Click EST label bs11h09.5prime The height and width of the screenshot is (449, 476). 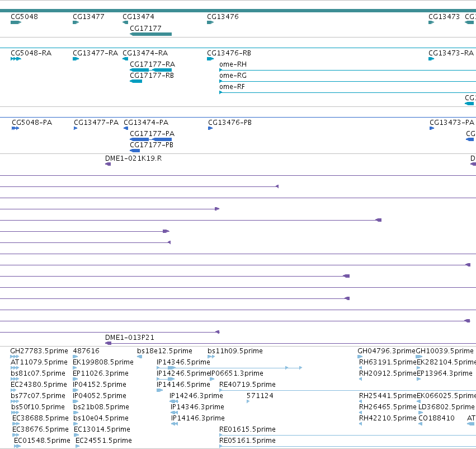pos(235,351)
